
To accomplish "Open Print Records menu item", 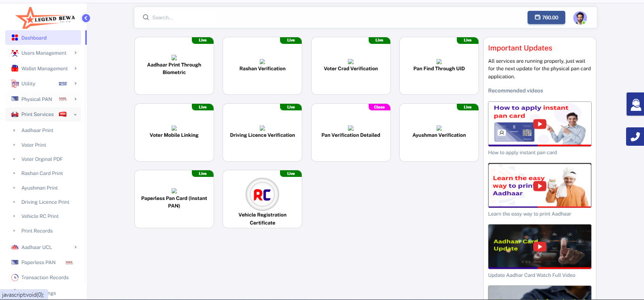I will (37, 231).
